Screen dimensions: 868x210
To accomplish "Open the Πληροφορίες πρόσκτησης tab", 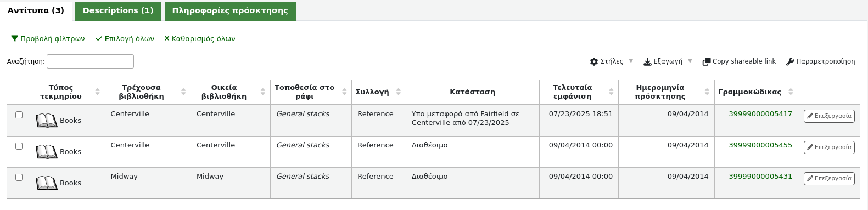I will (230, 11).
